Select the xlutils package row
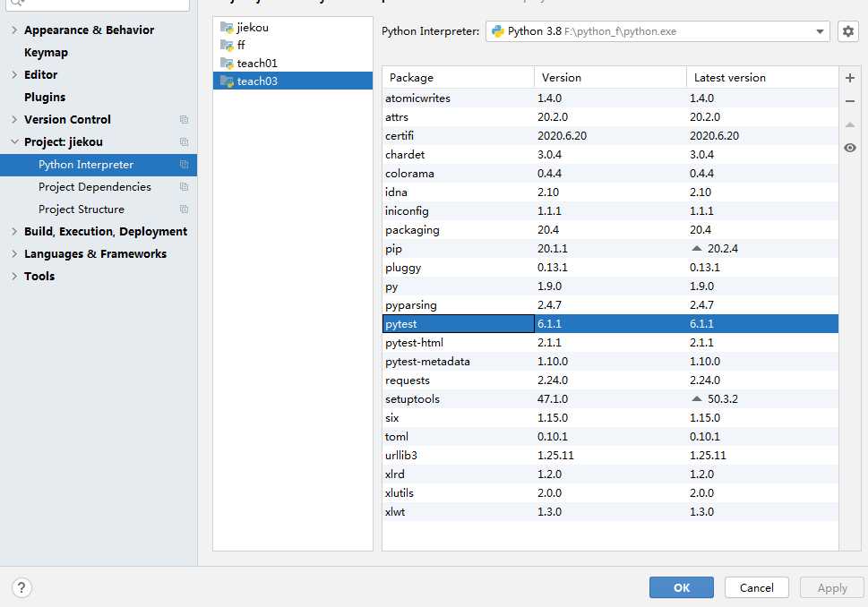This screenshot has width=868, height=607. (610, 493)
